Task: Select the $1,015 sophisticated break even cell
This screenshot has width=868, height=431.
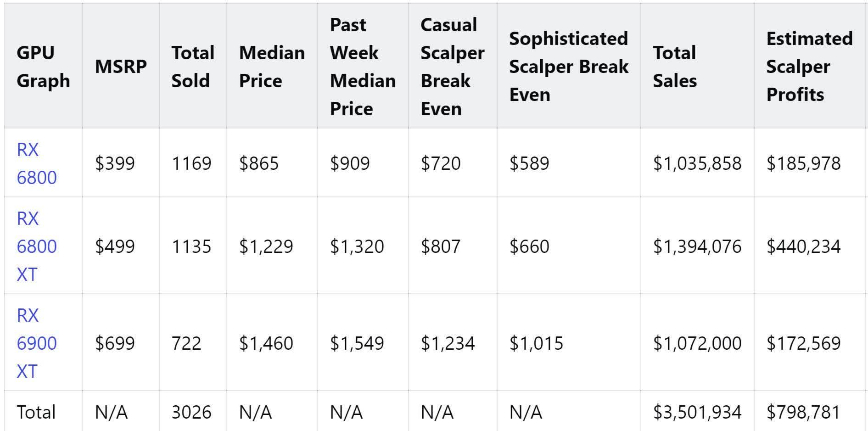Action: coord(536,343)
